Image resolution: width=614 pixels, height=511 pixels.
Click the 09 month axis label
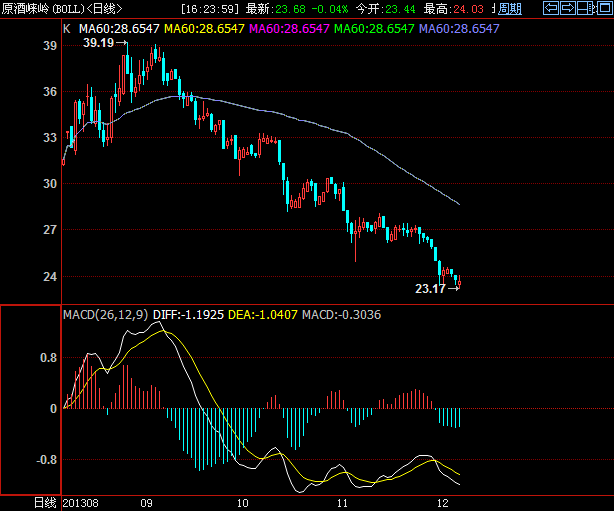click(146, 504)
